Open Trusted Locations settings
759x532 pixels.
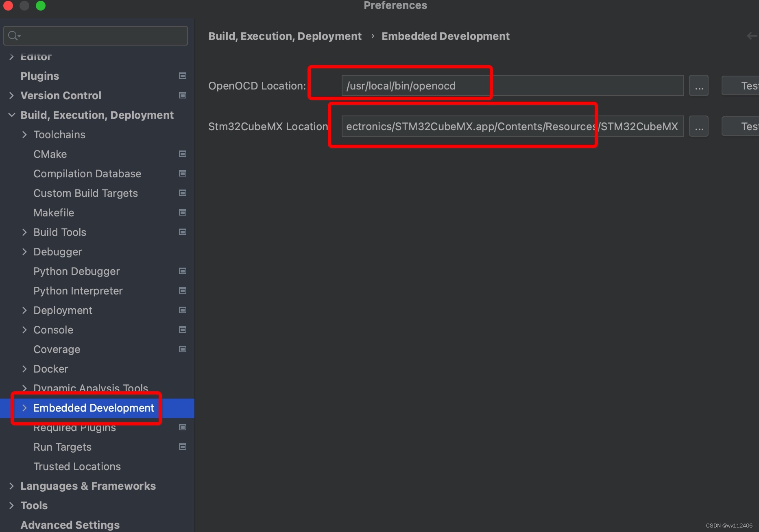point(77,467)
